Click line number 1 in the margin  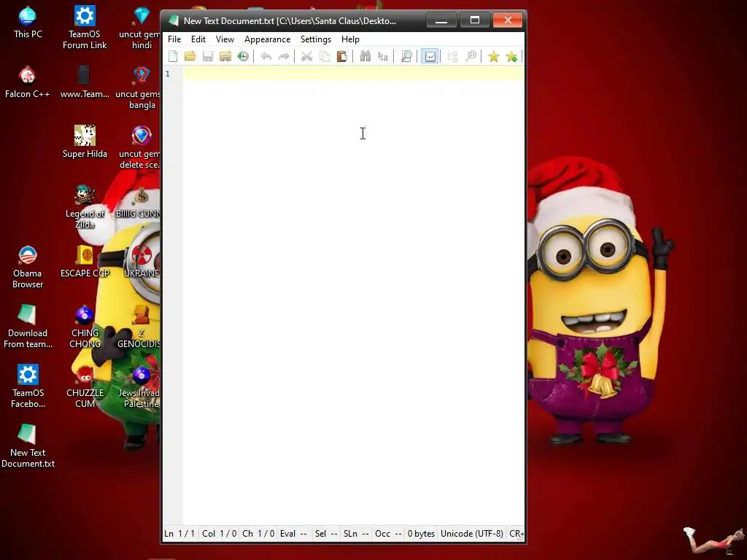point(168,74)
